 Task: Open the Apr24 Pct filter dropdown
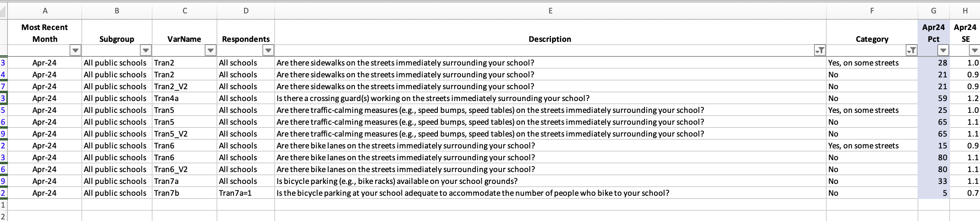click(943, 51)
